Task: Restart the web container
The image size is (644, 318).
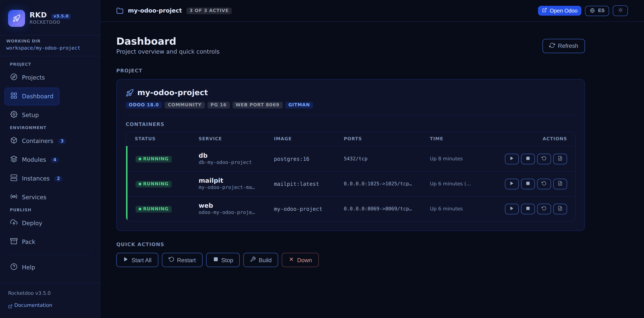Action: pos(544,209)
